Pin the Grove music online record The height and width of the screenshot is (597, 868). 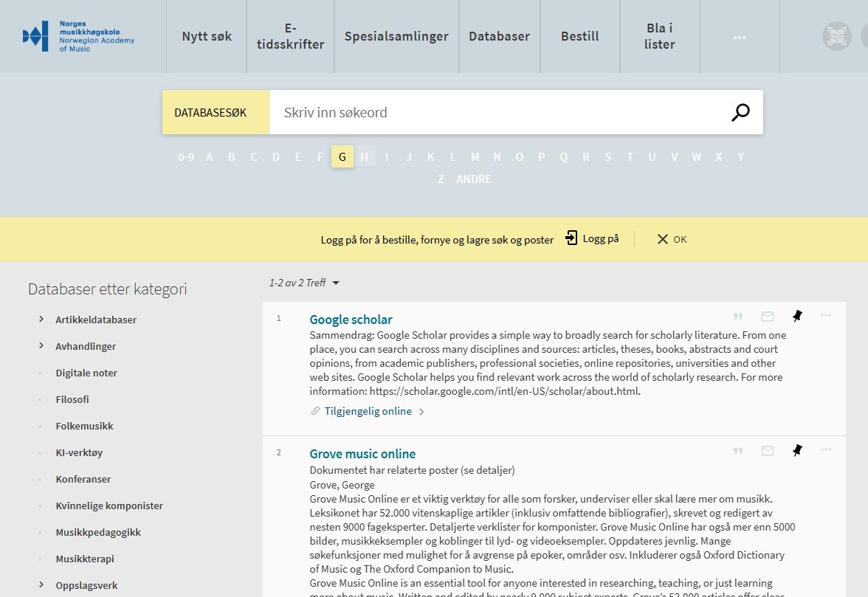[797, 450]
